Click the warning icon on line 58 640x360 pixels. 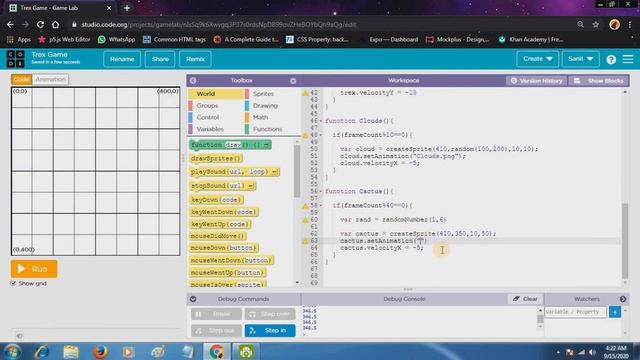(305, 206)
